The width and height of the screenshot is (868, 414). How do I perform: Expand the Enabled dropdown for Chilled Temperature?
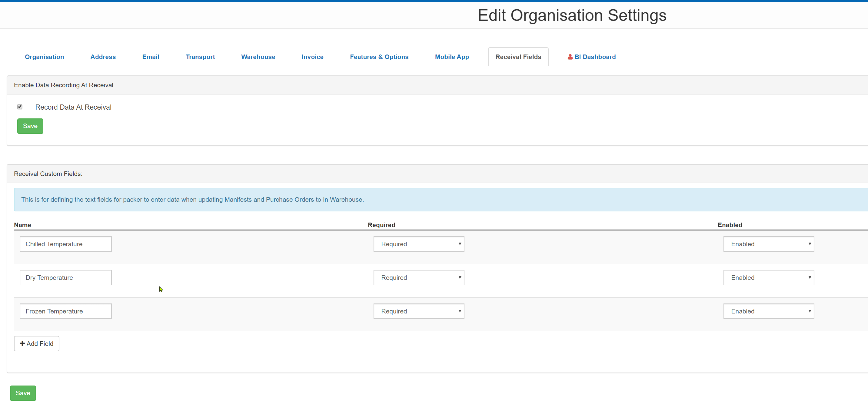pos(768,244)
